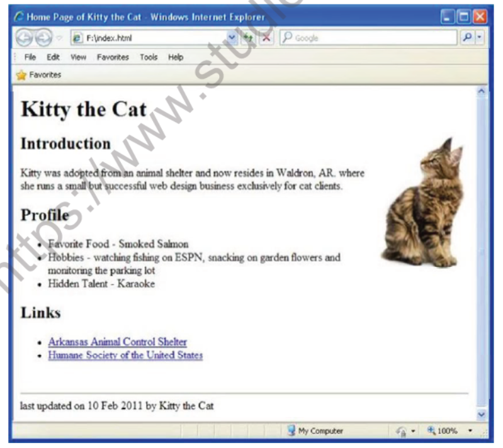Click the star Favorites button in the favorites bar

(38, 75)
